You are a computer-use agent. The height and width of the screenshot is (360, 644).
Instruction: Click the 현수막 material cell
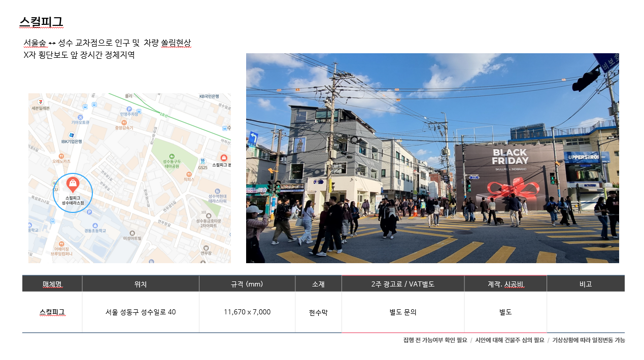point(318,312)
